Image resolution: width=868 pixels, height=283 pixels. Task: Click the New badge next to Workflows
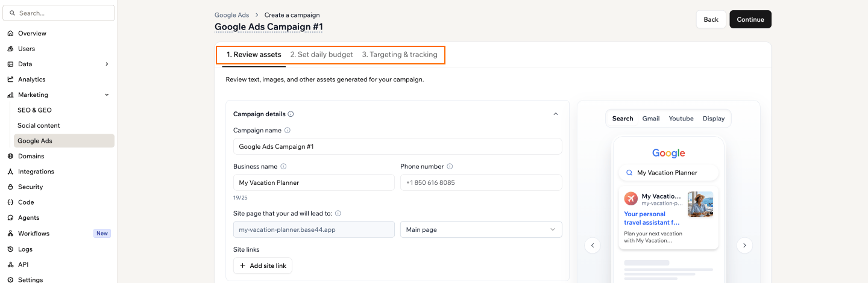pyautogui.click(x=102, y=234)
